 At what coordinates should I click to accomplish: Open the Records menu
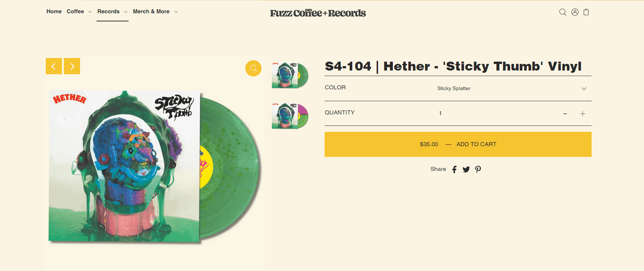click(112, 11)
